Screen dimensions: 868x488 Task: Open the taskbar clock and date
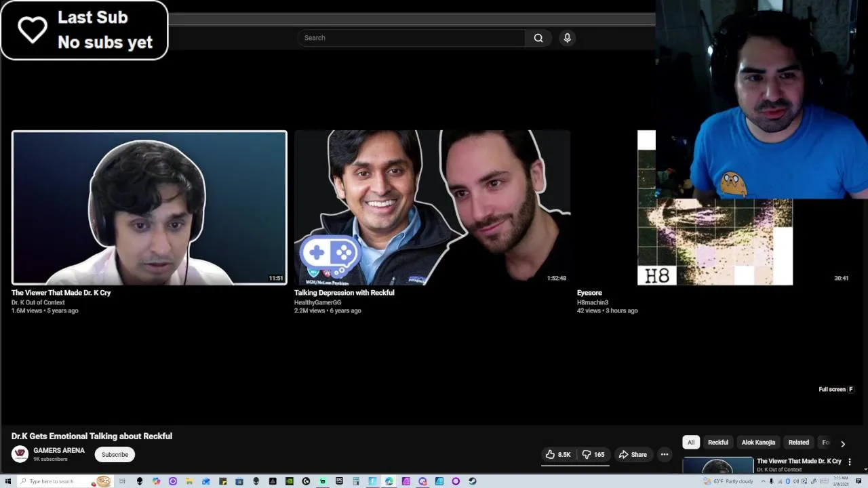click(841, 481)
